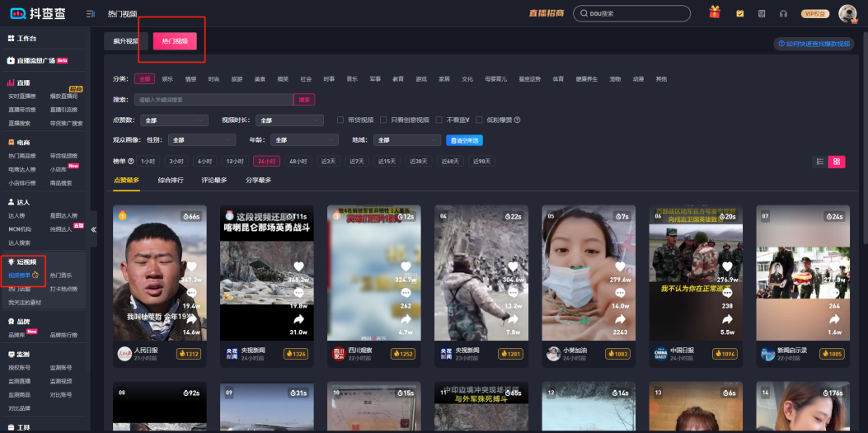868x433 pixels.
Task: Tick the 只看创意视频 checkbox
Action: click(384, 120)
